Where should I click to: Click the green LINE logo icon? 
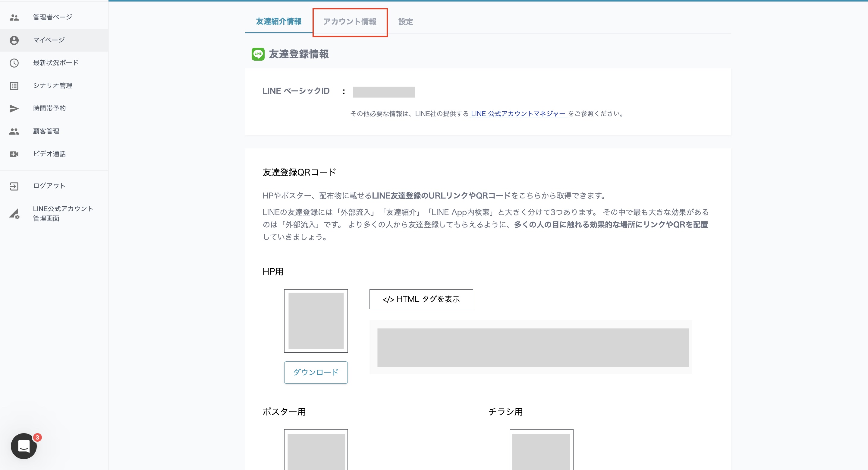pos(258,54)
